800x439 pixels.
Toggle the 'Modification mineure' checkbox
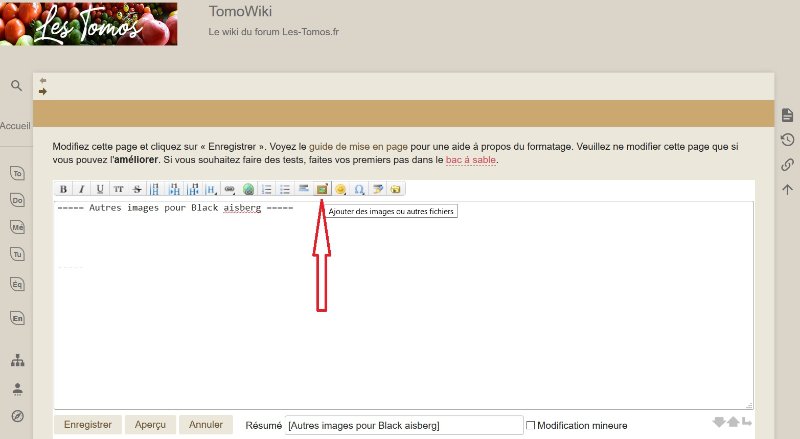tap(530, 425)
